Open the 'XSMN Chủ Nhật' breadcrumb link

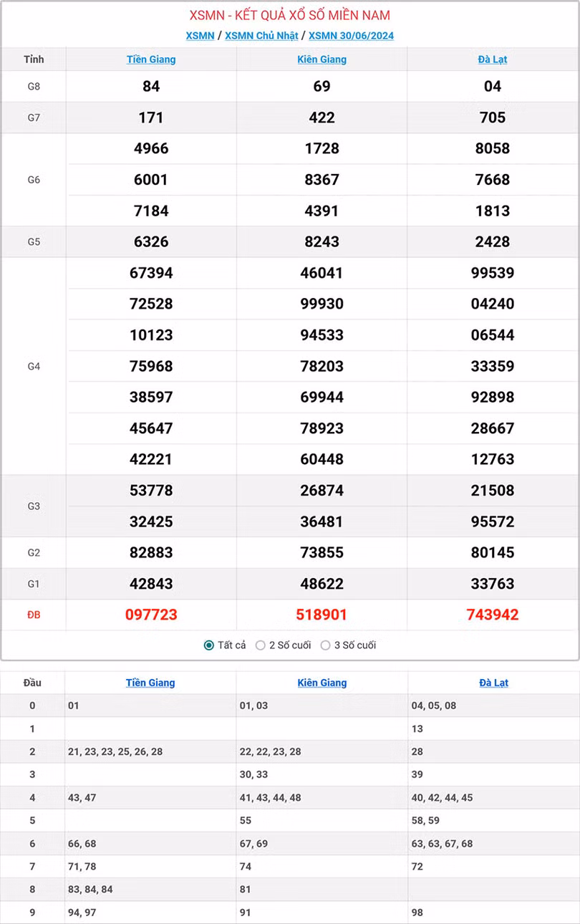[x=261, y=36]
